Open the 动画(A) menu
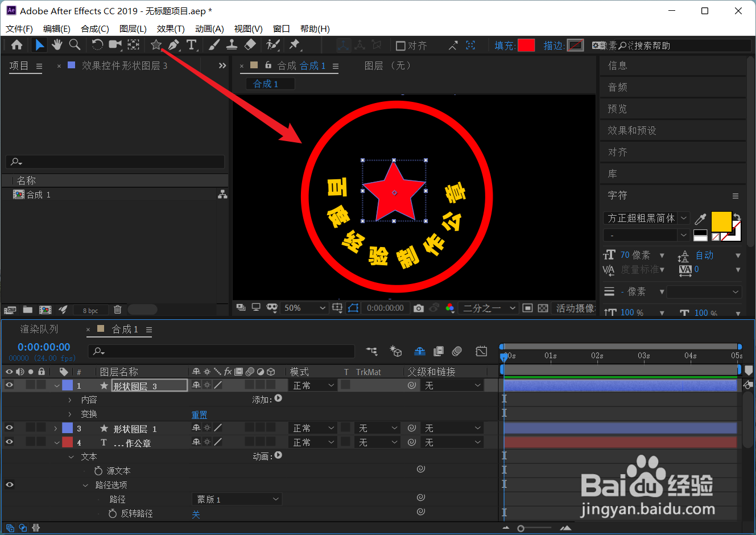The image size is (756, 535). [x=209, y=28]
